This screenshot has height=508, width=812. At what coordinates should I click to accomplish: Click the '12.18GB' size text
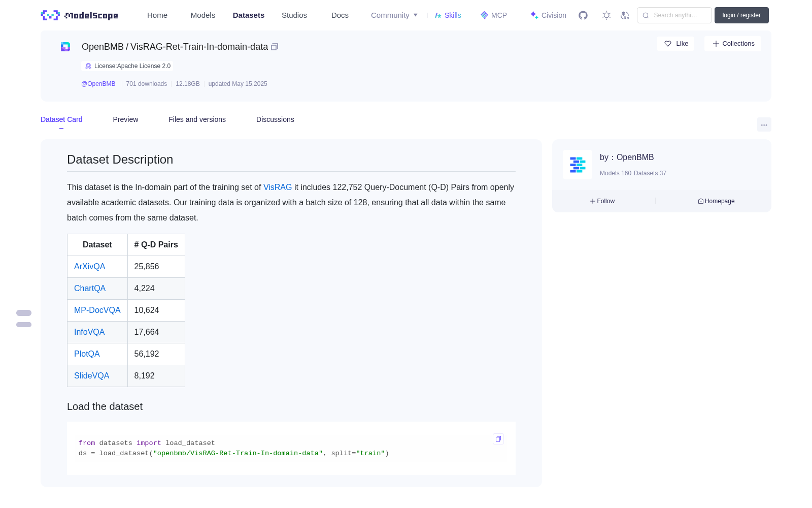pyautogui.click(x=188, y=84)
